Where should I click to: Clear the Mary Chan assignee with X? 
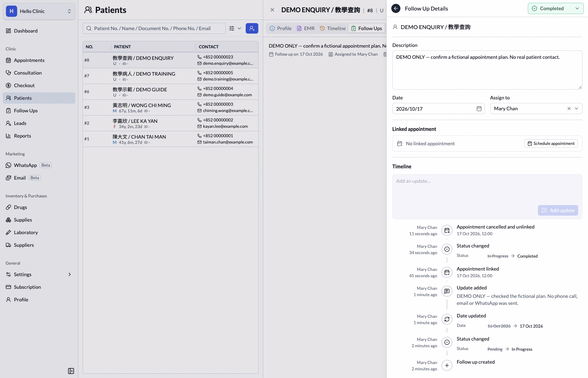coord(569,109)
